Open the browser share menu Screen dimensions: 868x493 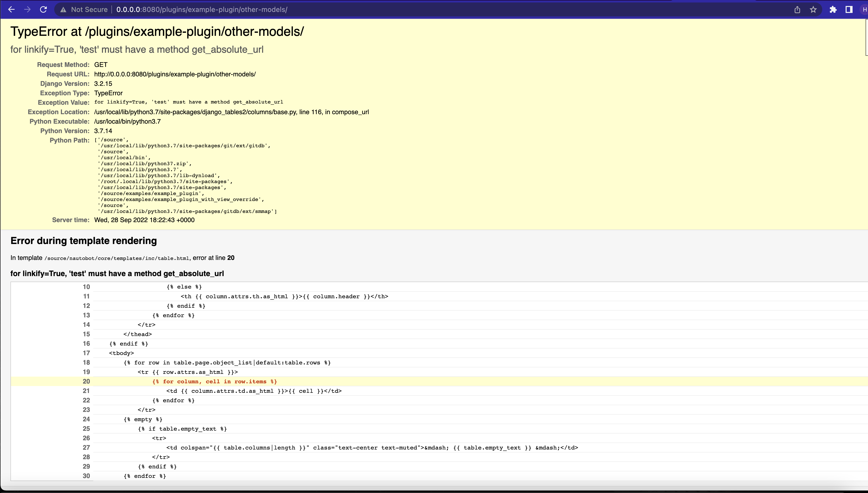797,9
